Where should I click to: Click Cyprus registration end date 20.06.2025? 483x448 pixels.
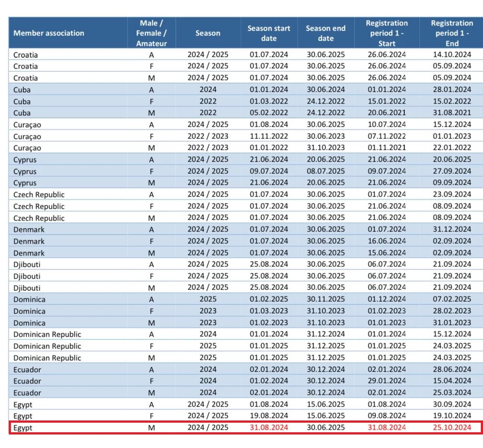coord(452,160)
